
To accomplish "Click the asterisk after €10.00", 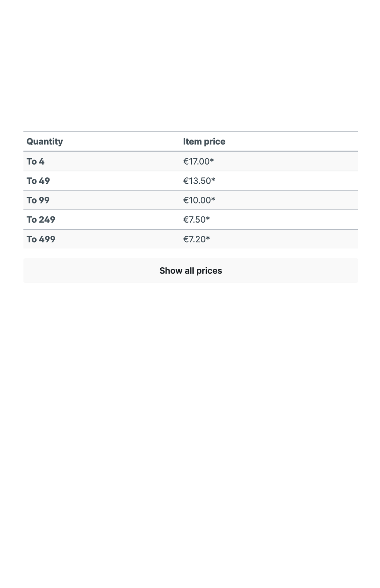I will [213, 199].
